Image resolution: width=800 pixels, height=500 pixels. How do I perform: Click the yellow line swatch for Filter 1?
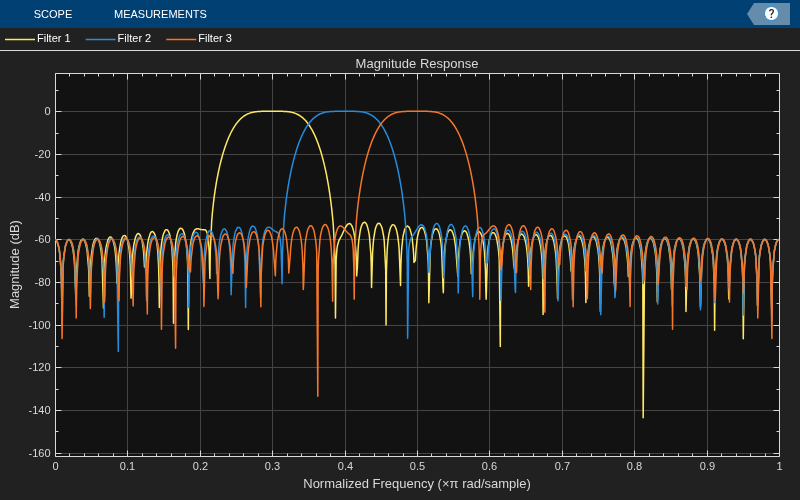(20, 39)
